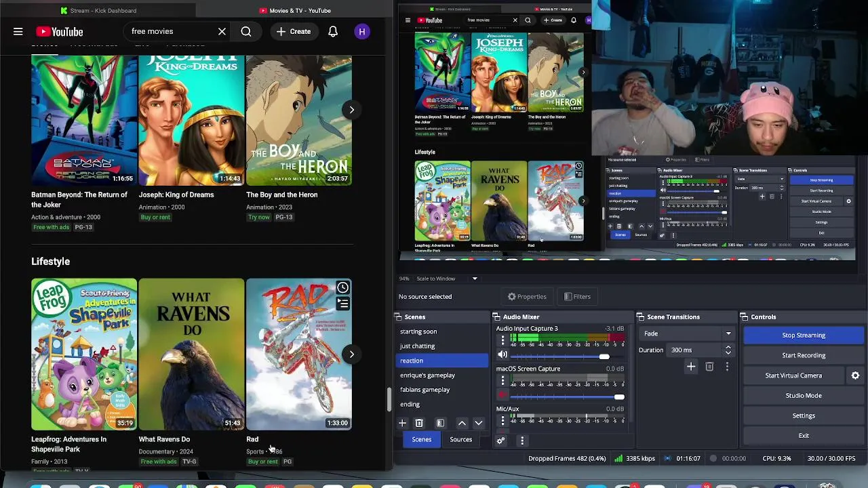Add a new scene with plus icon
Screen dimensions: 868x488
pos(402,423)
